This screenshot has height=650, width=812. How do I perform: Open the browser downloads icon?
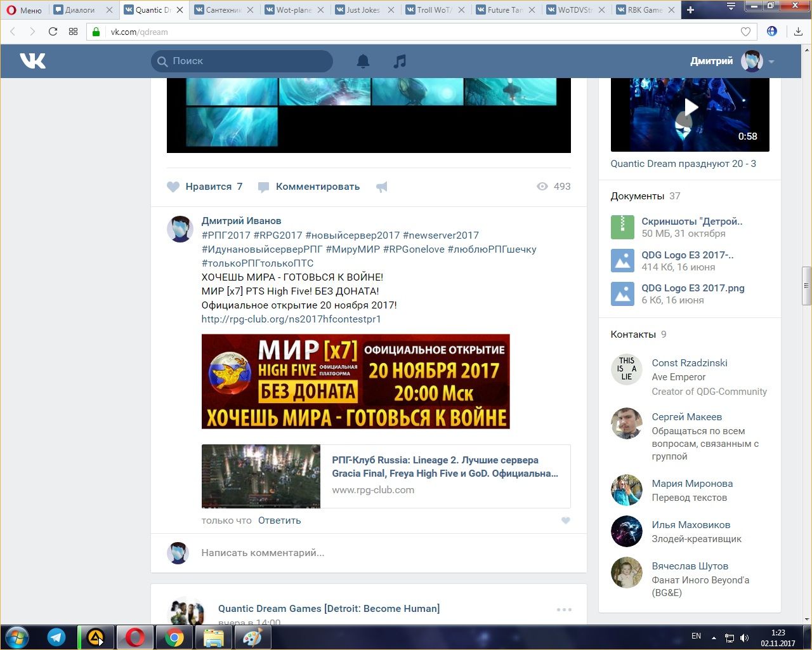coord(798,32)
